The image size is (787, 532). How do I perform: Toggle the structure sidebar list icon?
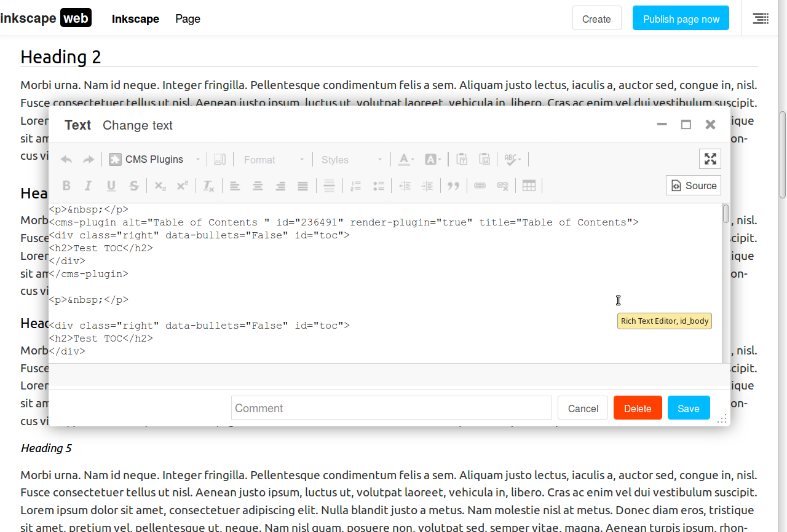(x=761, y=18)
